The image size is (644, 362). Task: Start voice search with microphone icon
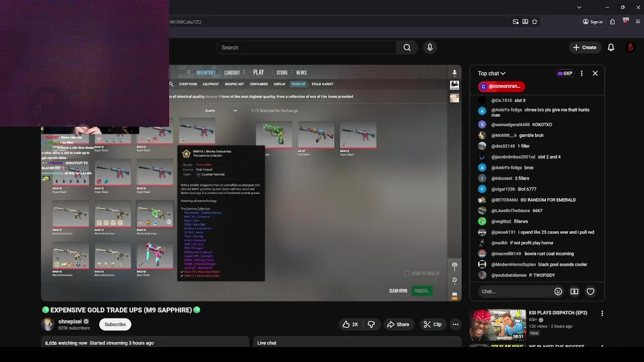tap(430, 47)
